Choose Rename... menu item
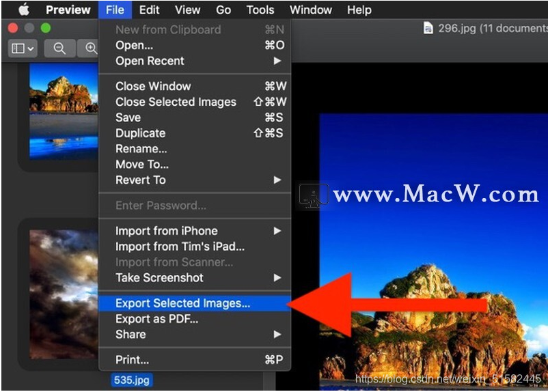 [195, 149]
